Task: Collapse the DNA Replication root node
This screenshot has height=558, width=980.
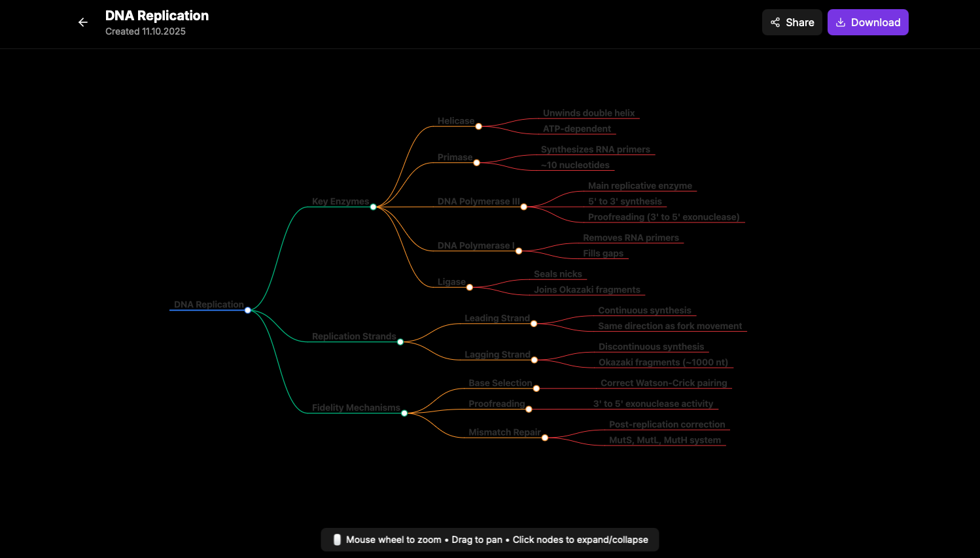Action: tap(248, 310)
